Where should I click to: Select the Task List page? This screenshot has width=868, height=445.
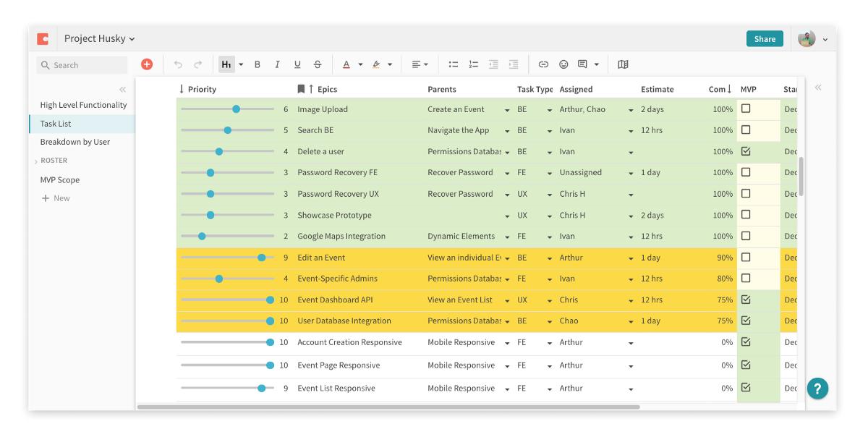82,124
